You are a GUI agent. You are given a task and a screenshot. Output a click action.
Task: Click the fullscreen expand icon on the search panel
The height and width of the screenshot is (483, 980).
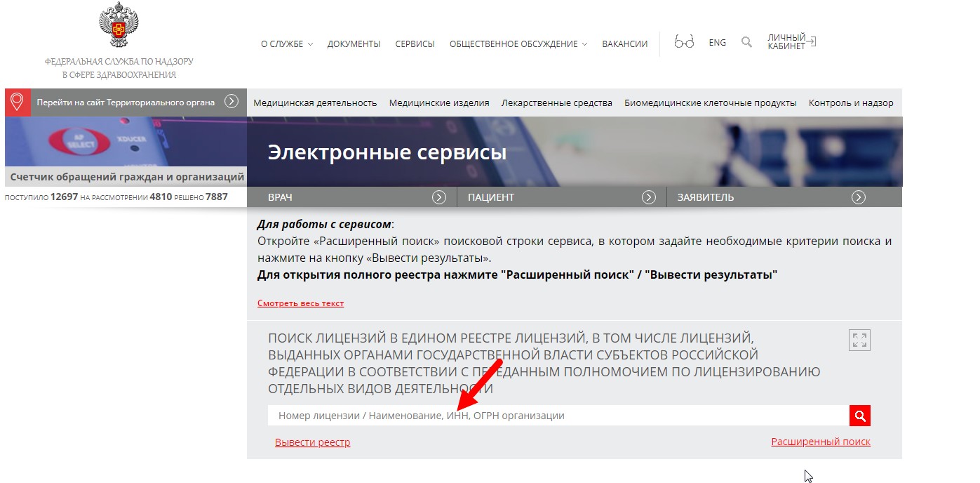pos(859,340)
